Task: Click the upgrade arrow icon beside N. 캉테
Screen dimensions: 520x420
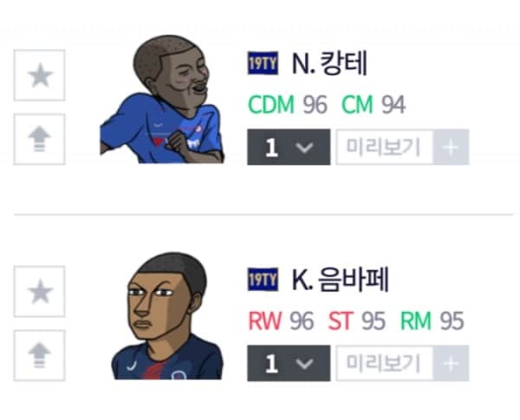Action: pyautogui.click(x=40, y=139)
